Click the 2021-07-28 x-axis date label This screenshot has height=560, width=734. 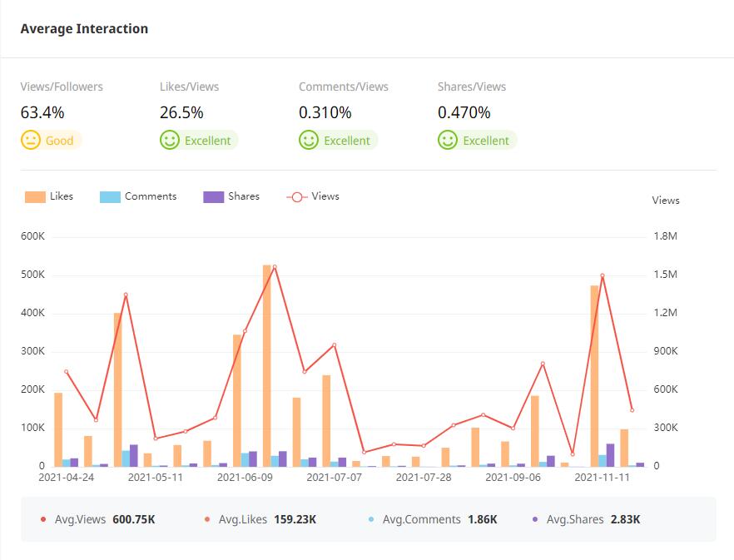424,478
